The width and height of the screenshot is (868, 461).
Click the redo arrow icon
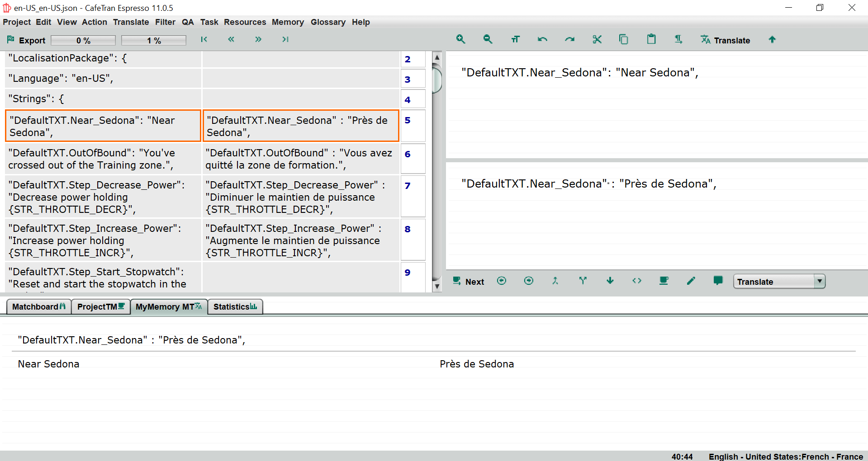pos(569,39)
